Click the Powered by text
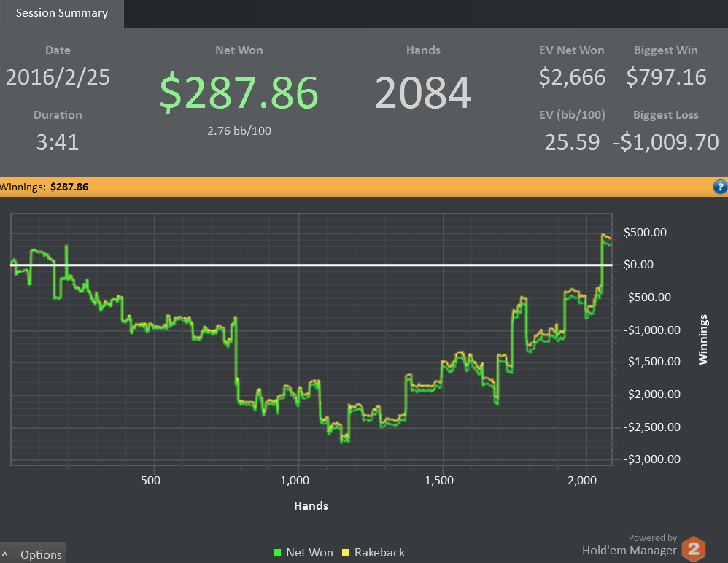This screenshot has height=563, width=728. [653, 538]
